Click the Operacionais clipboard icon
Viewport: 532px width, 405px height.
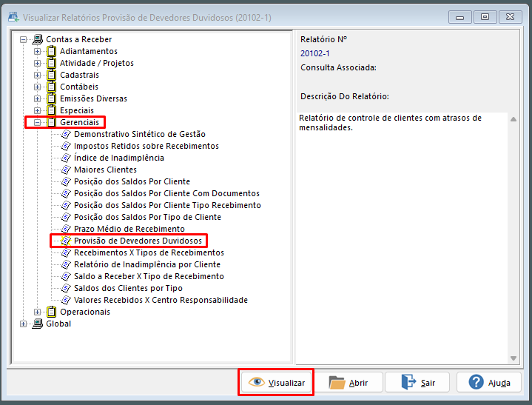[x=52, y=312]
